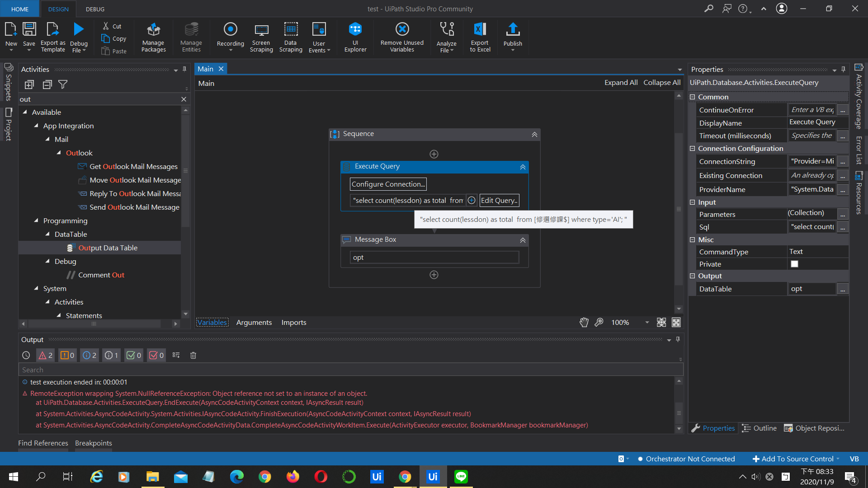Open the Screen Scraping tool
The height and width of the screenshot is (488, 868).
pos(261,37)
